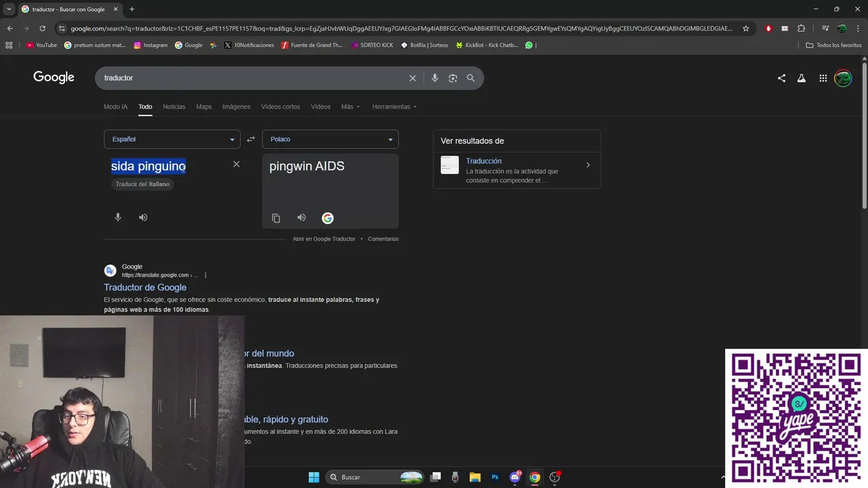Switch to Imágenes tab
The image size is (868, 488).
[x=237, y=106]
